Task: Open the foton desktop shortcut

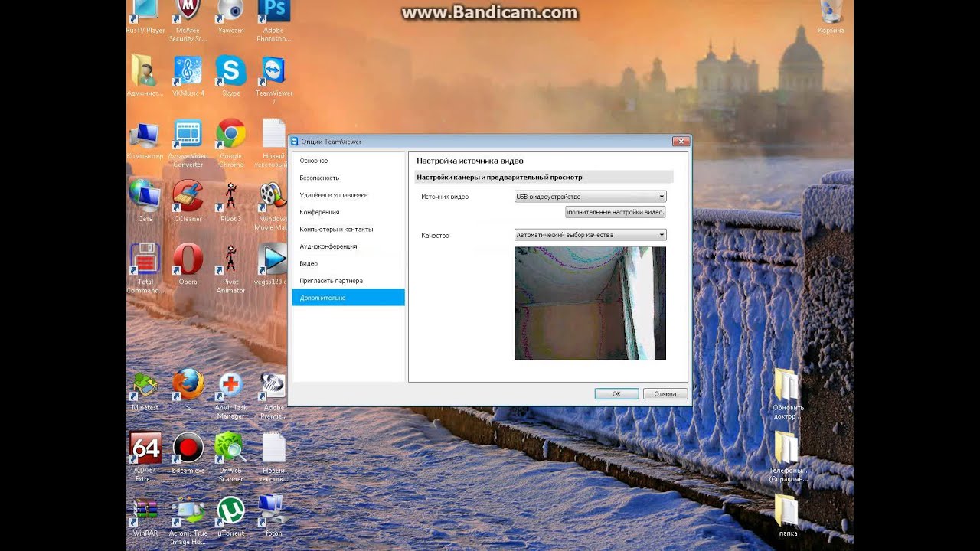Action: tap(273, 516)
